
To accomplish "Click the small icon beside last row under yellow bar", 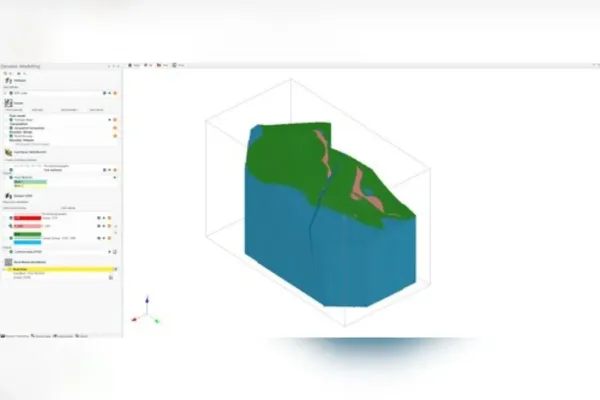I will coord(111,278).
